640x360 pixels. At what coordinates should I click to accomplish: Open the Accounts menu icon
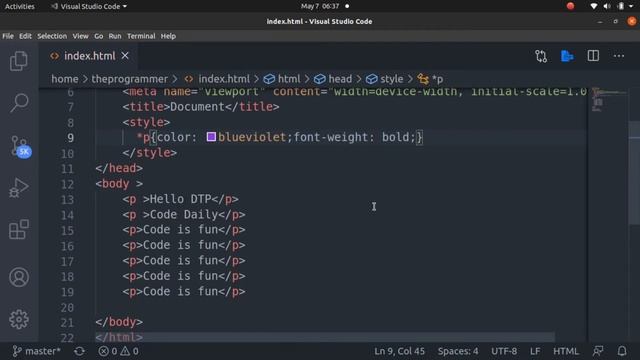pos(19,277)
